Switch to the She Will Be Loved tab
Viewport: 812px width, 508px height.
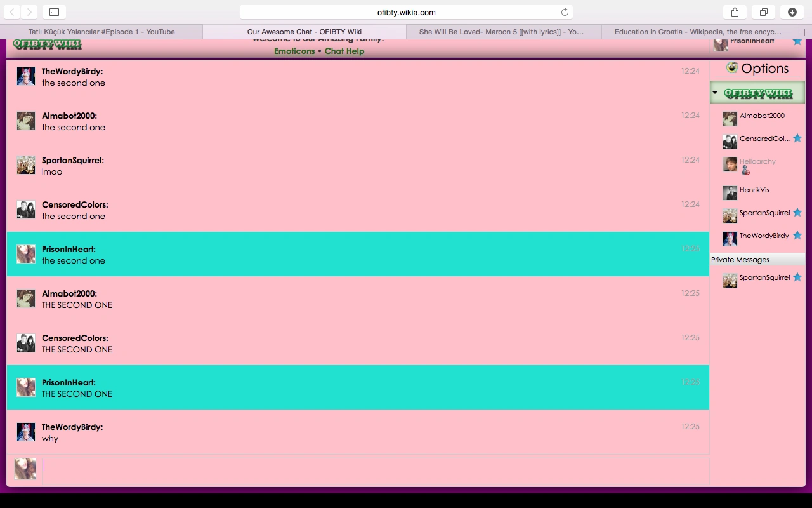click(501, 32)
